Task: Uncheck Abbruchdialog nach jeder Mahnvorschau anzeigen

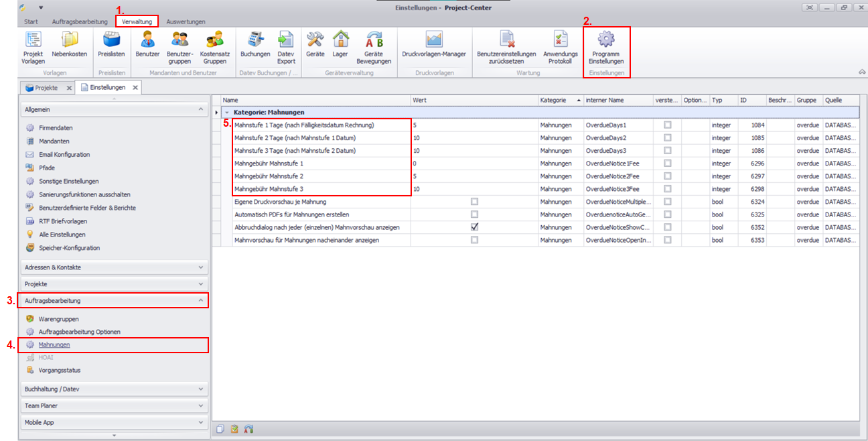Action: tap(475, 227)
